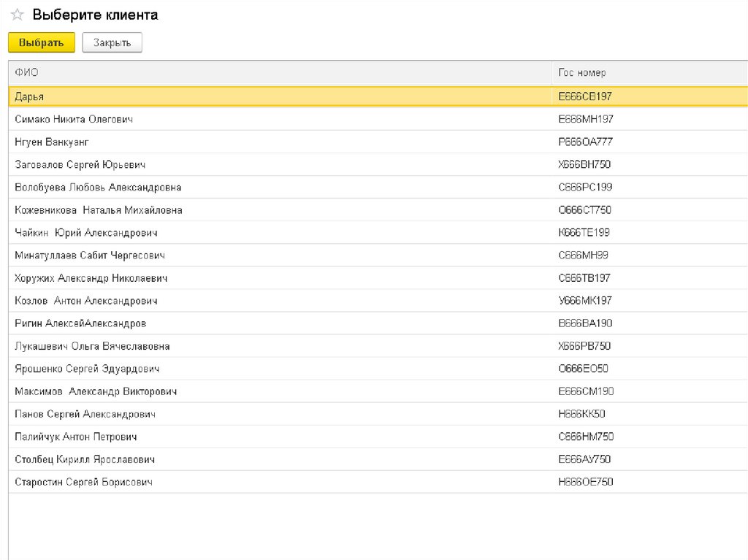Select Лукашевич Ольга Вячеславовна

(92, 346)
